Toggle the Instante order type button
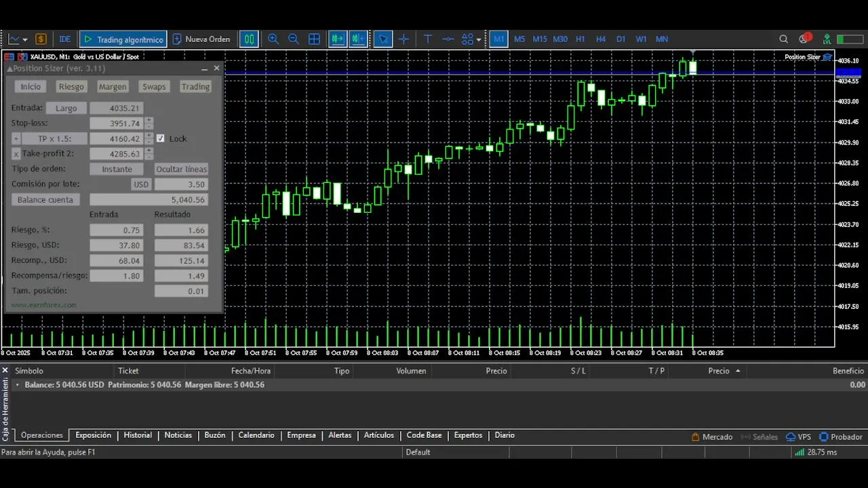Screen dimensions: 868x488 [117, 169]
